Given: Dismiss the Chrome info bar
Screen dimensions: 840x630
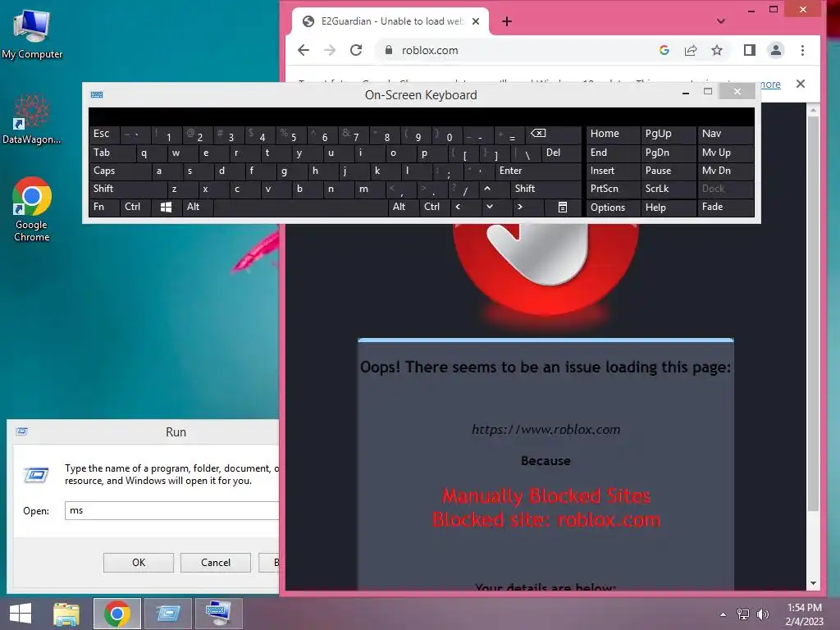Looking at the screenshot, I should (801, 84).
